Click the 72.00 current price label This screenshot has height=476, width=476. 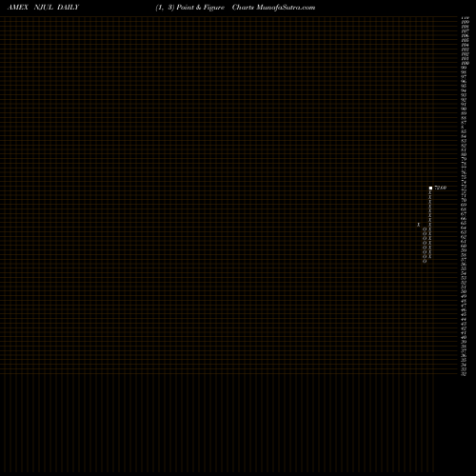point(440,188)
